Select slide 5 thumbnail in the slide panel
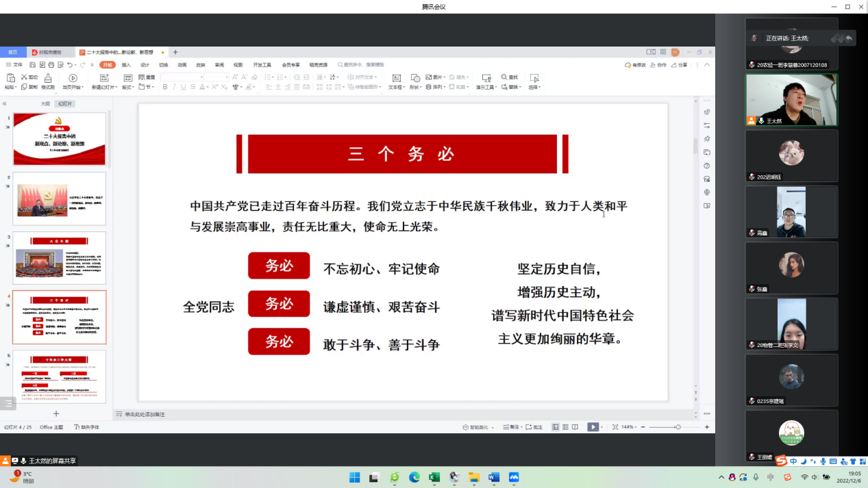Screen dimensions: 868x488 [60, 376]
